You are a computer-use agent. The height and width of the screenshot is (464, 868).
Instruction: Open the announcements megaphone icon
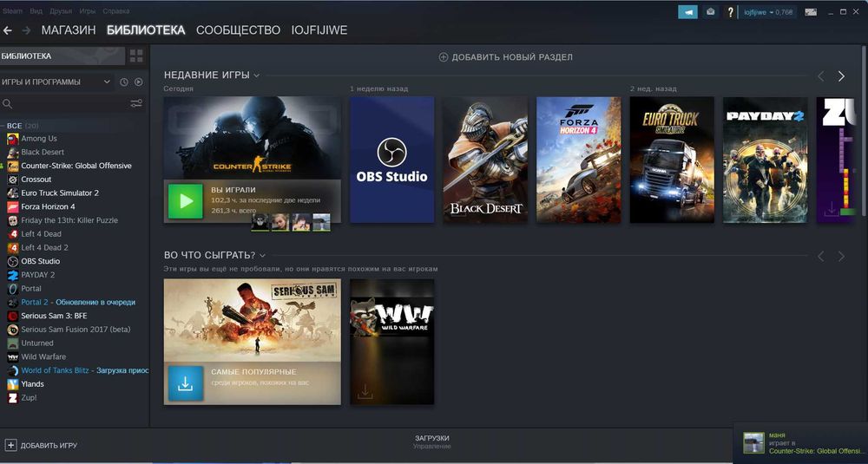coord(687,11)
